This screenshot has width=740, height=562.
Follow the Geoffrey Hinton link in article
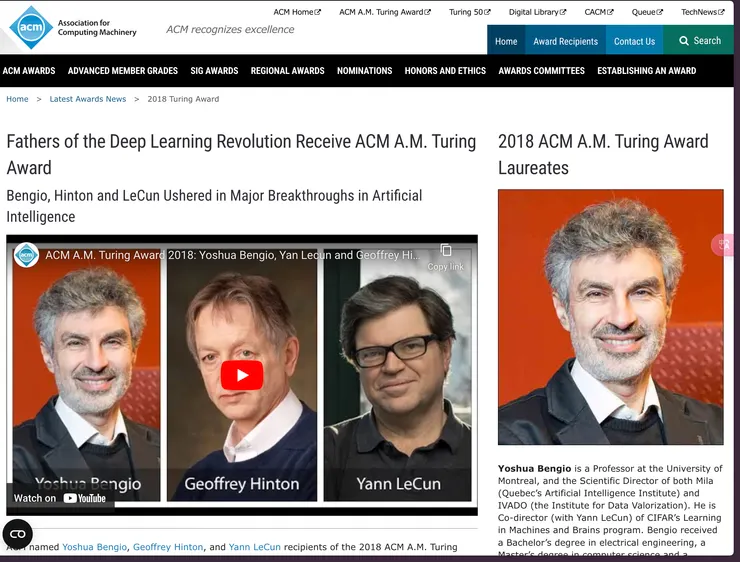[168, 547]
